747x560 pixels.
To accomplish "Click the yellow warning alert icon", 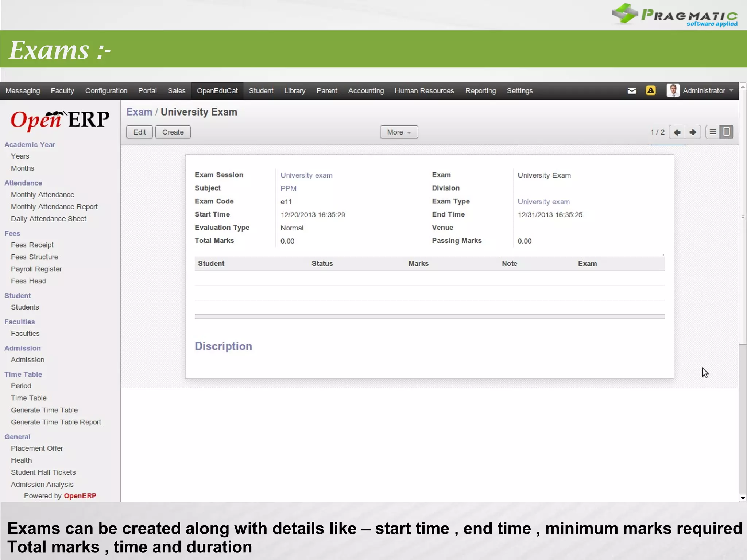I will pyautogui.click(x=650, y=90).
